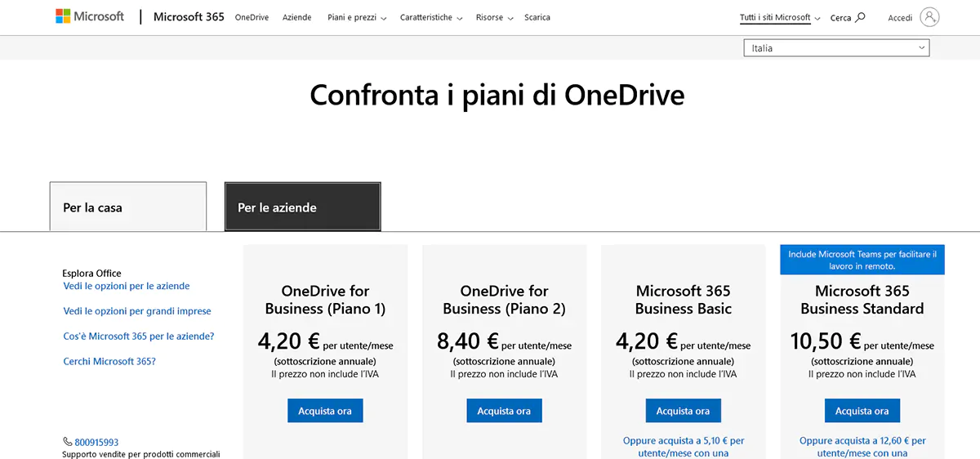Click Acquista ora for Piano 2
The image size is (980, 459).
(504, 411)
